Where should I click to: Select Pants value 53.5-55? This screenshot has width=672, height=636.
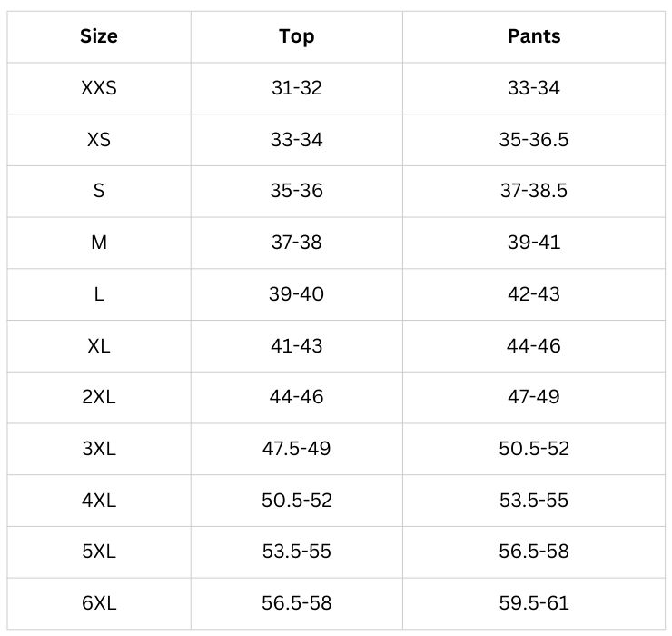coord(534,501)
